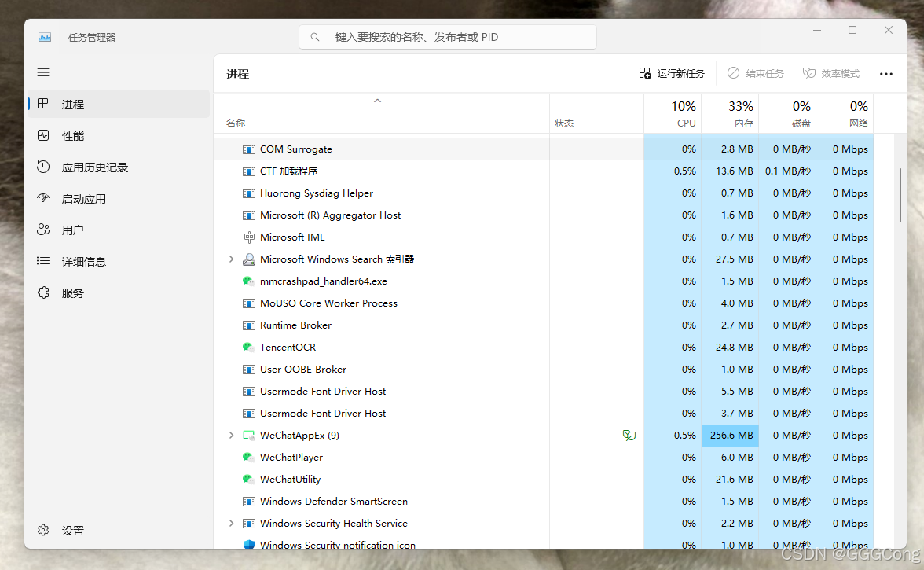Click the 256.6 MB memory cell
Screen dimensions: 924x570
click(x=730, y=436)
